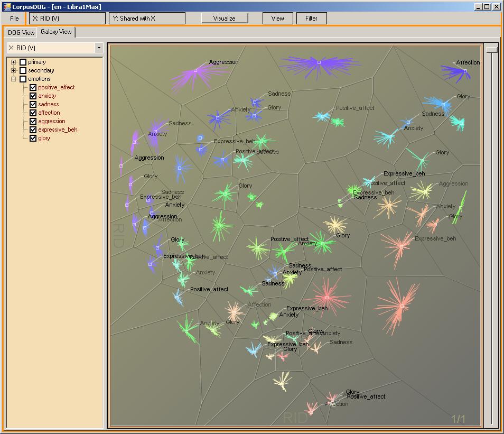504x434 pixels.
Task: Enable the emotions parent checkbox
Action: (23, 79)
